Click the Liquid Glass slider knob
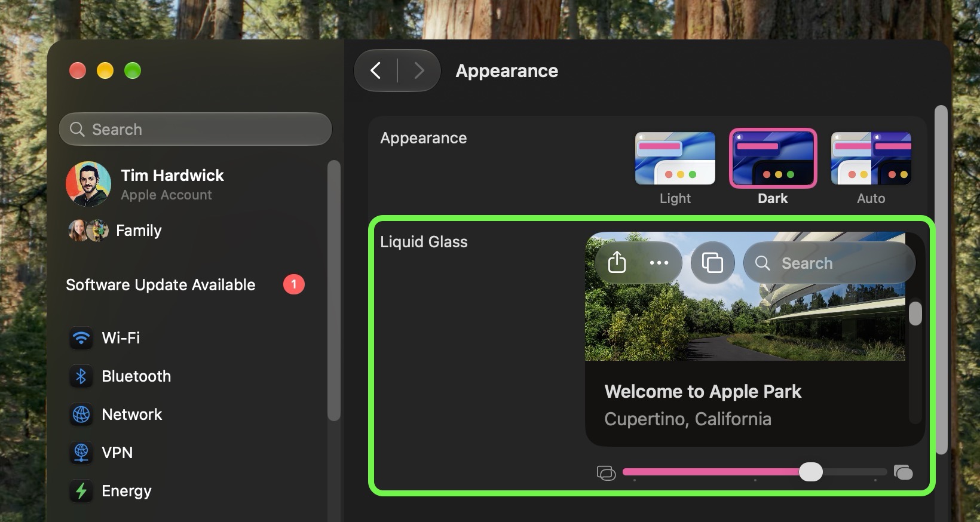The image size is (980, 522). (811, 472)
